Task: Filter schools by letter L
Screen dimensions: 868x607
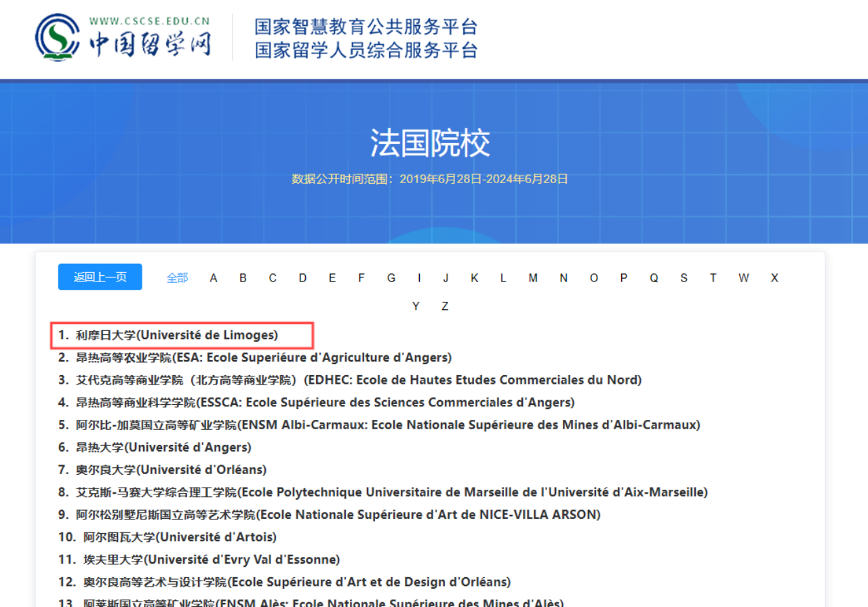Action: pos(503,278)
